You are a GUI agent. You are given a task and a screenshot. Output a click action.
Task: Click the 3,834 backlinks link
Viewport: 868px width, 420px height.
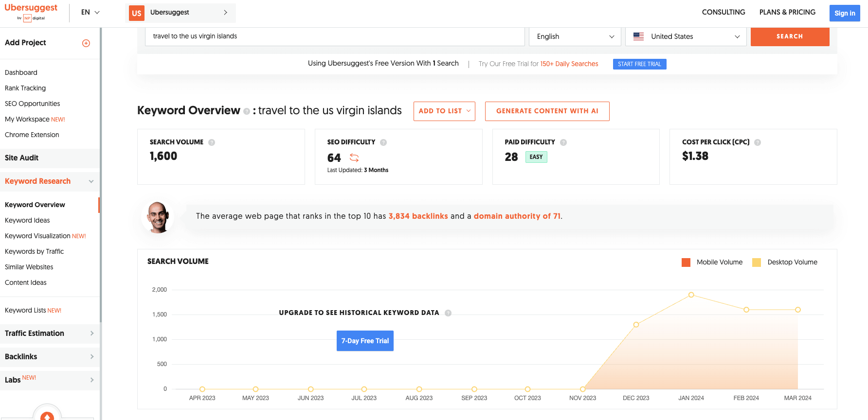[418, 216]
